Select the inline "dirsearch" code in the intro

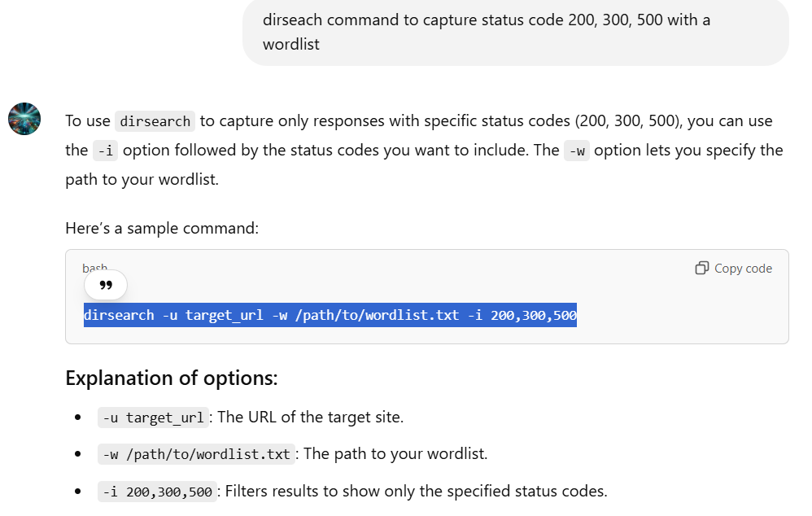155,121
